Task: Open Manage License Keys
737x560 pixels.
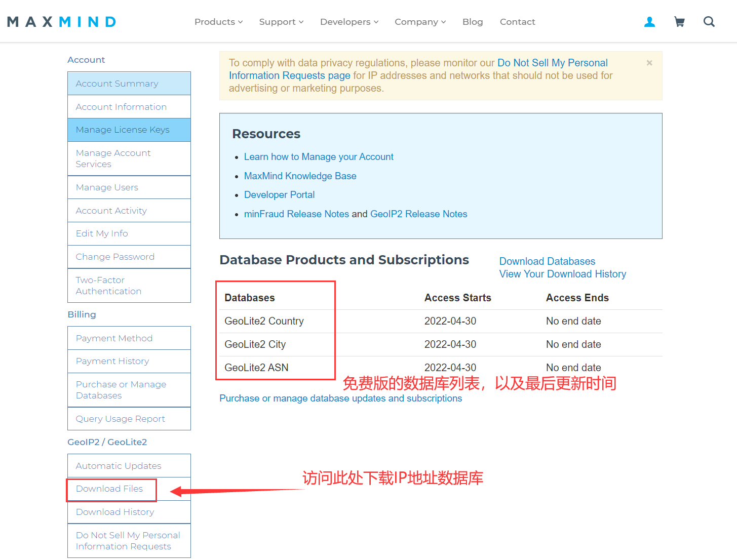Action: [x=129, y=130]
